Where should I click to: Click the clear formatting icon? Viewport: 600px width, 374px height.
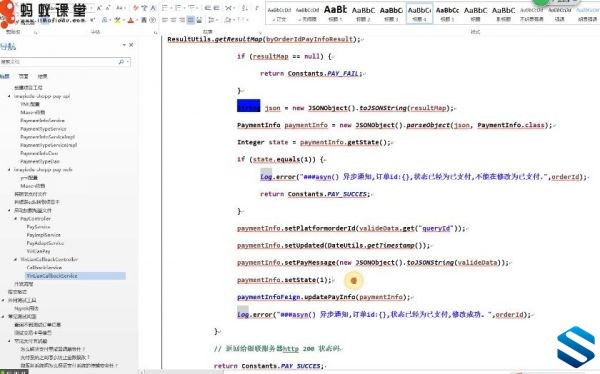[x=135, y=8]
